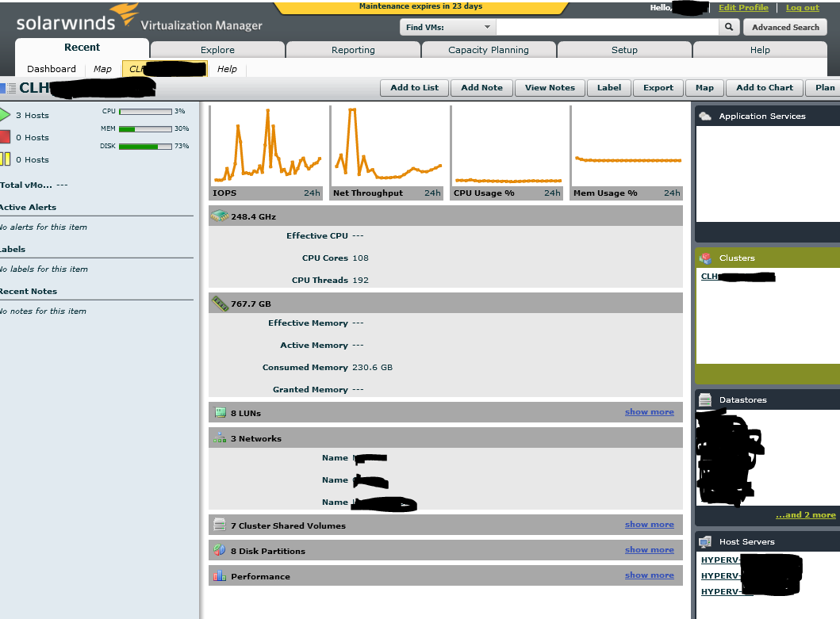Switch to the Explore tab
Screen dimensions: 840x619
[217, 50]
